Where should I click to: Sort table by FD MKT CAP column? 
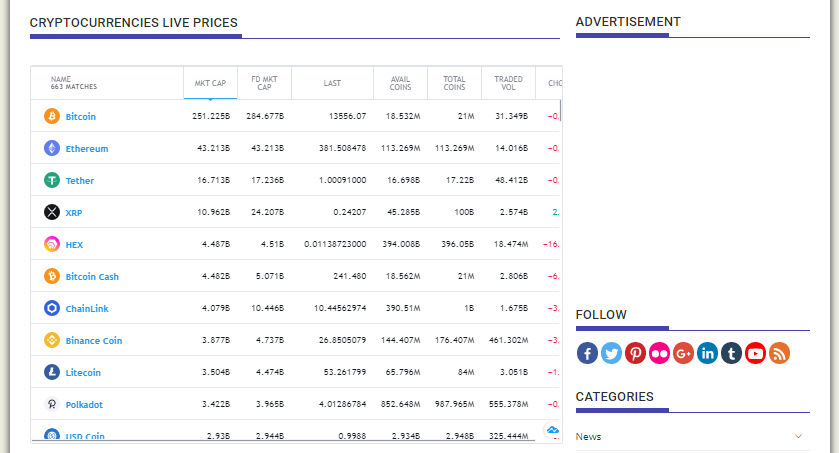pyautogui.click(x=264, y=84)
